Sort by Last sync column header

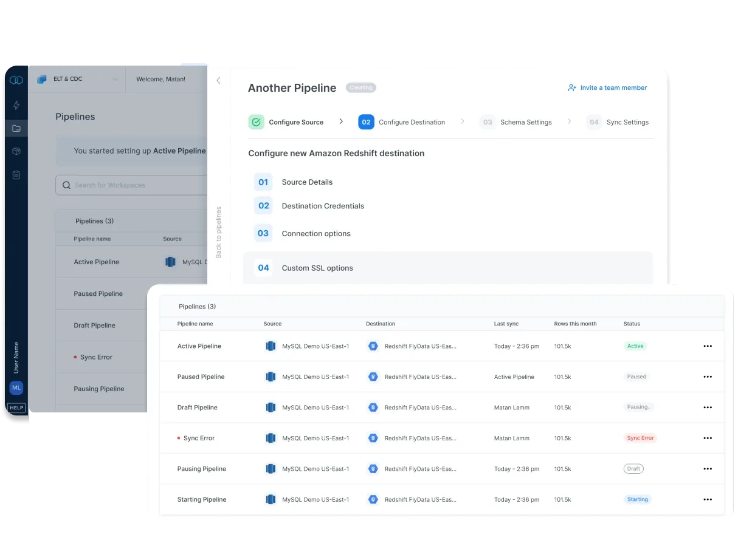506,324
